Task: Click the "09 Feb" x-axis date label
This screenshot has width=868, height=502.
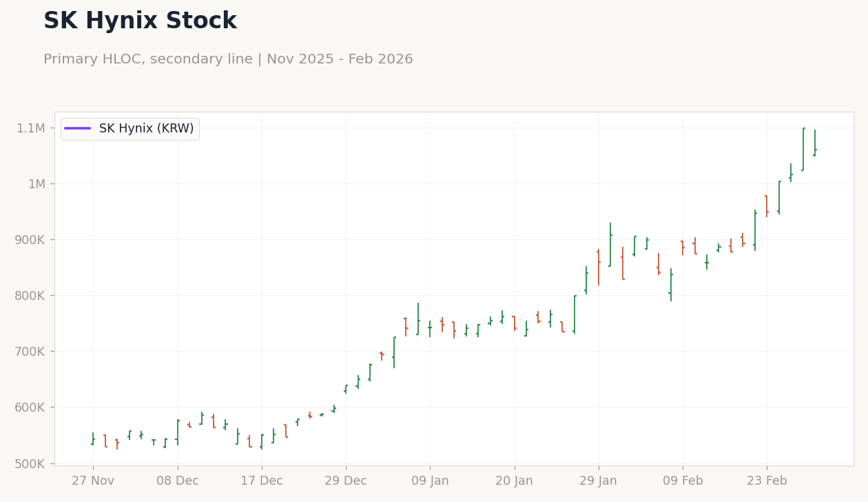Action: pos(683,481)
